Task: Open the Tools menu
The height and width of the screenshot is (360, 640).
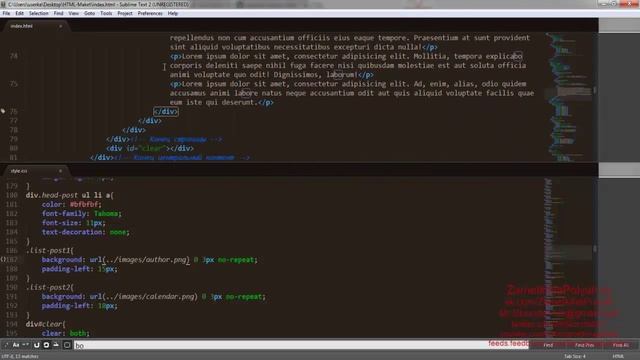Action: (x=106, y=13)
